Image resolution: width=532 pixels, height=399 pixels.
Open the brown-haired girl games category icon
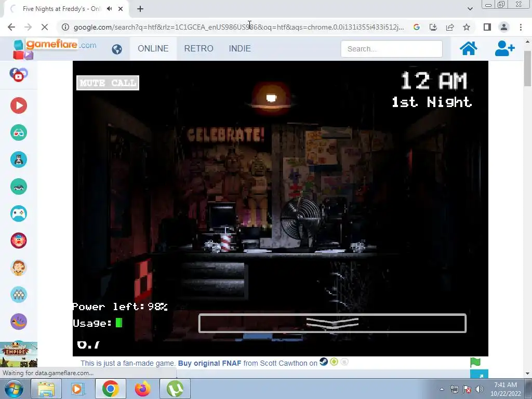pos(19,268)
